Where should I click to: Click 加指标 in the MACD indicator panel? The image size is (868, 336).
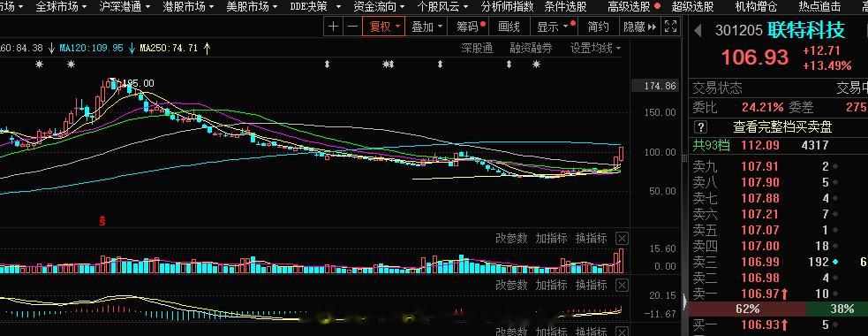551,286
